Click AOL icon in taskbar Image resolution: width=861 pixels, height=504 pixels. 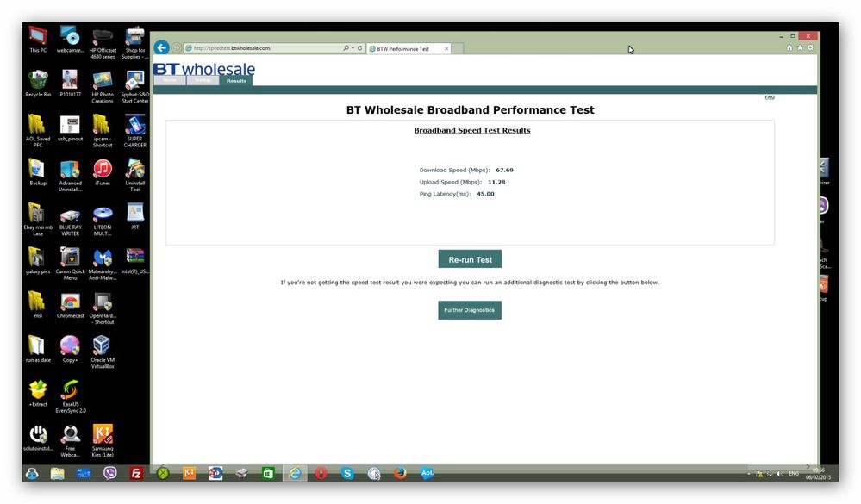click(x=427, y=473)
